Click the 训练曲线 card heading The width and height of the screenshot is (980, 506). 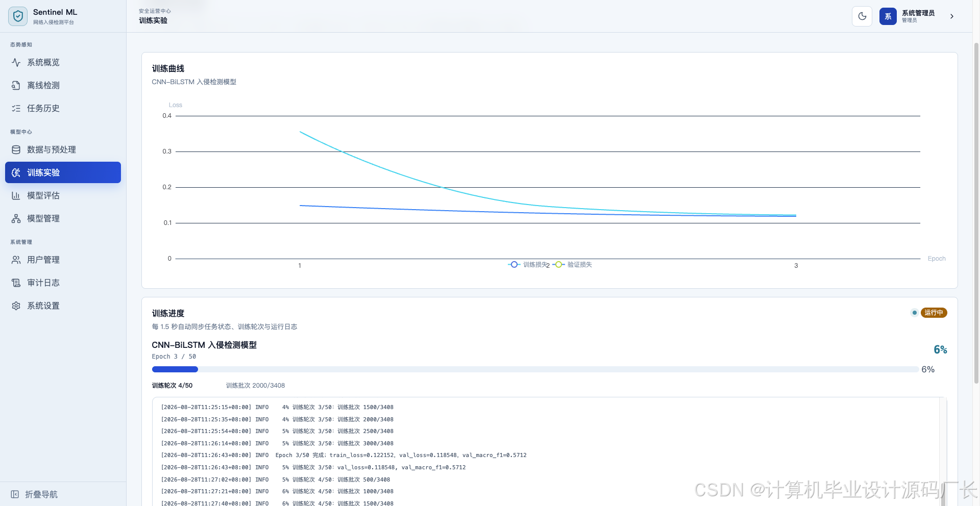[x=168, y=68]
